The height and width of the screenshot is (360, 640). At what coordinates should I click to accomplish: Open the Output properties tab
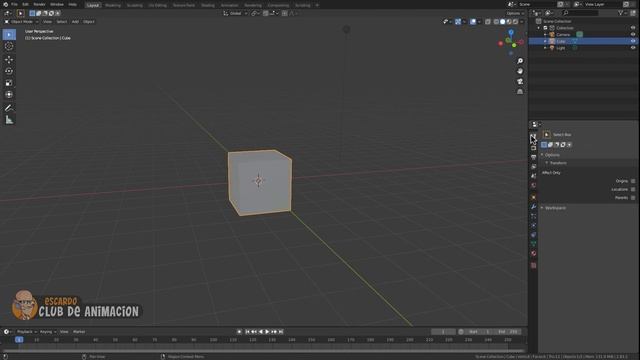[533, 157]
